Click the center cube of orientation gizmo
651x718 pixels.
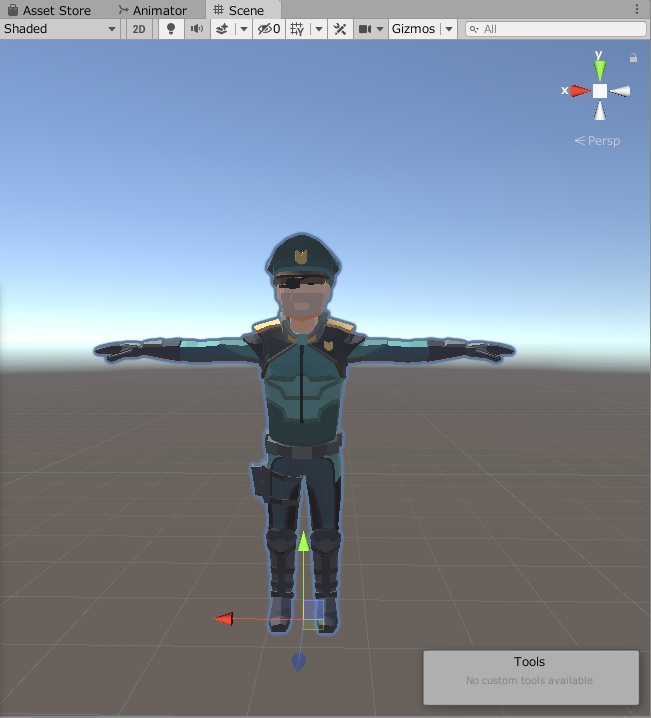[600, 91]
